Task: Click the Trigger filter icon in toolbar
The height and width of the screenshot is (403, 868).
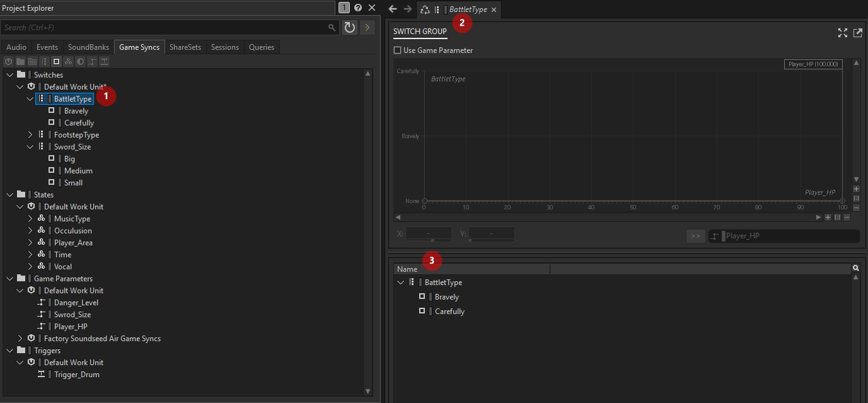Action: (x=104, y=62)
